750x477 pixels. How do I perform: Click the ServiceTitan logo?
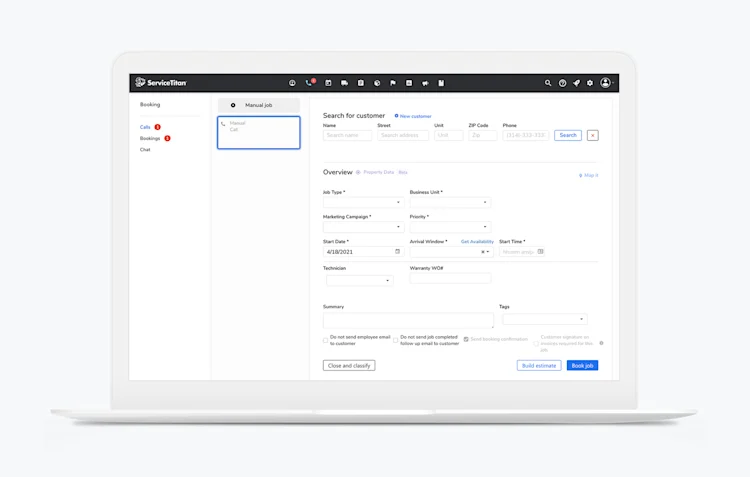161,82
